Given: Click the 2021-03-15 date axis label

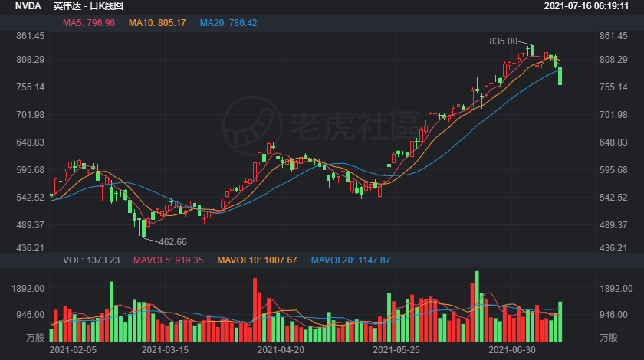Looking at the screenshot, I should tap(165, 350).
